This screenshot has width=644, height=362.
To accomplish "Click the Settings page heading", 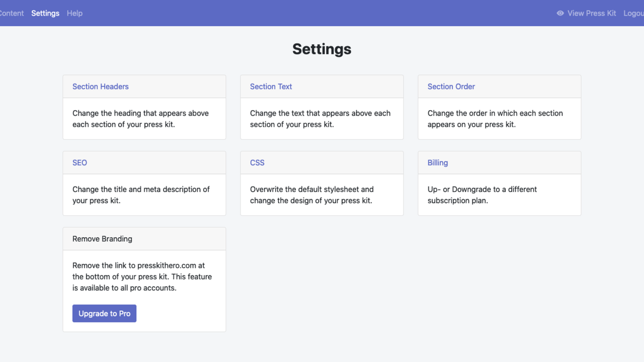I will pos(321,49).
